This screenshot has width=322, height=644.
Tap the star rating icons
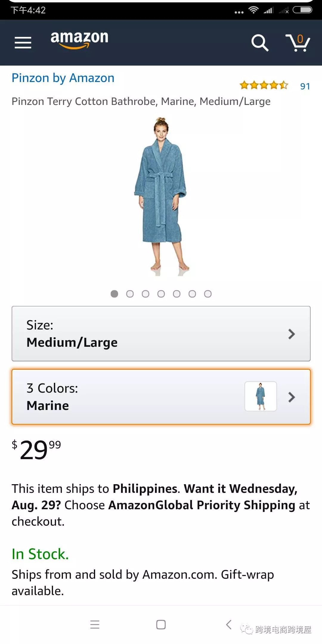click(x=264, y=86)
